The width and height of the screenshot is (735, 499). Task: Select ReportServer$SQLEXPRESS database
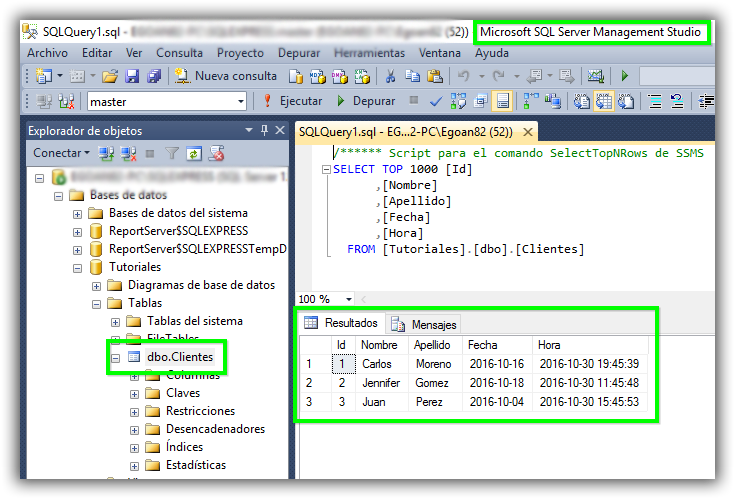click(179, 231)
